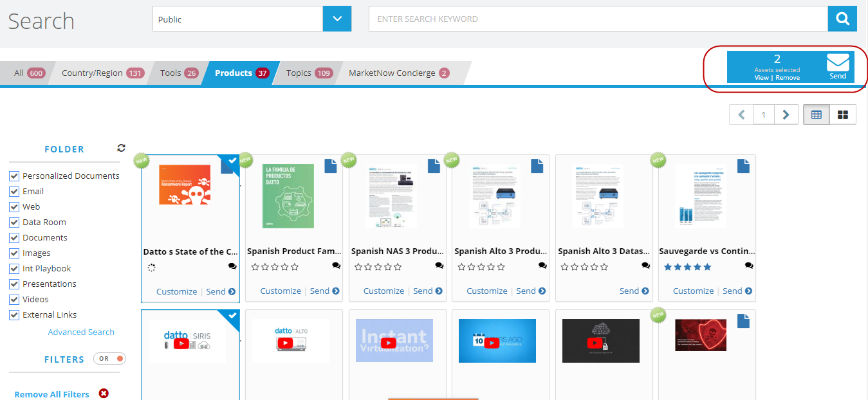Uncheck the Data Room folder checkbox

[x=14, y=223]
